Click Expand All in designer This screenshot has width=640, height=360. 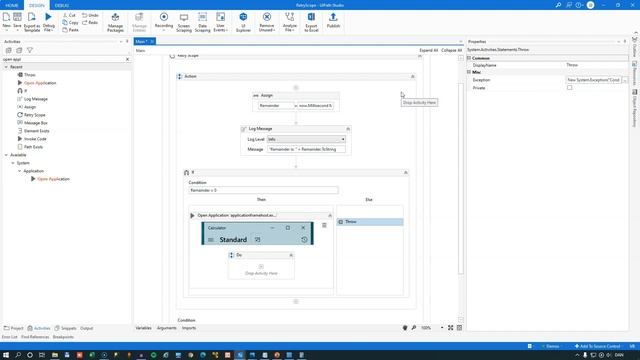pyautogui.click(x=429, y=50)
